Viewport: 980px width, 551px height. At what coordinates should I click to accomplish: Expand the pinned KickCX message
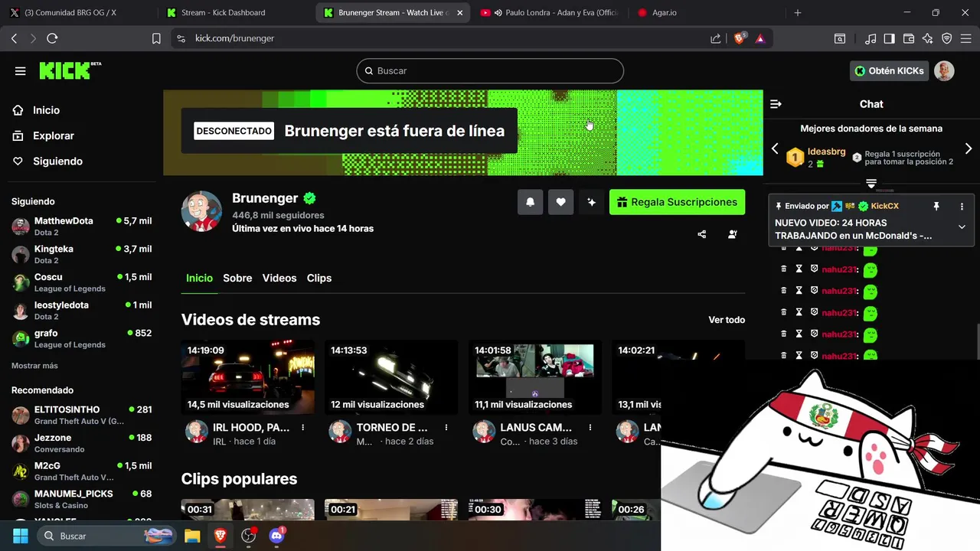(x=962, y=227)
